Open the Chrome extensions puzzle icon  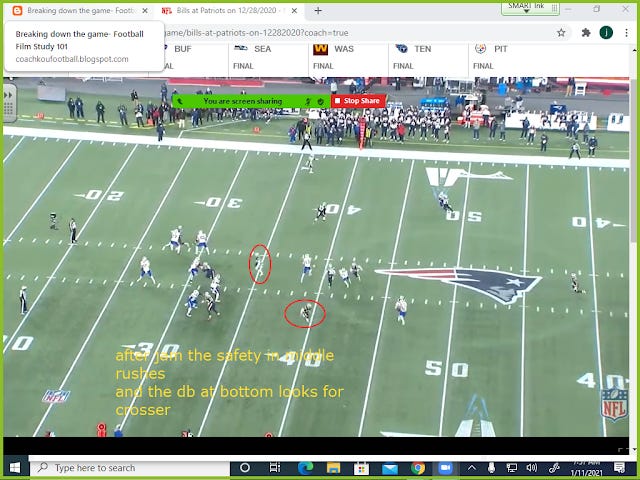tap(586, 33)
